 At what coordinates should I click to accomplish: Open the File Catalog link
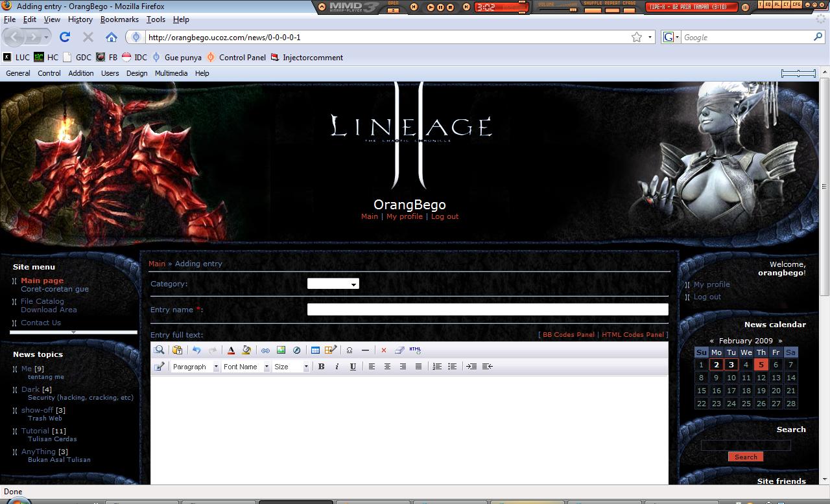click(x=42, y=301)
